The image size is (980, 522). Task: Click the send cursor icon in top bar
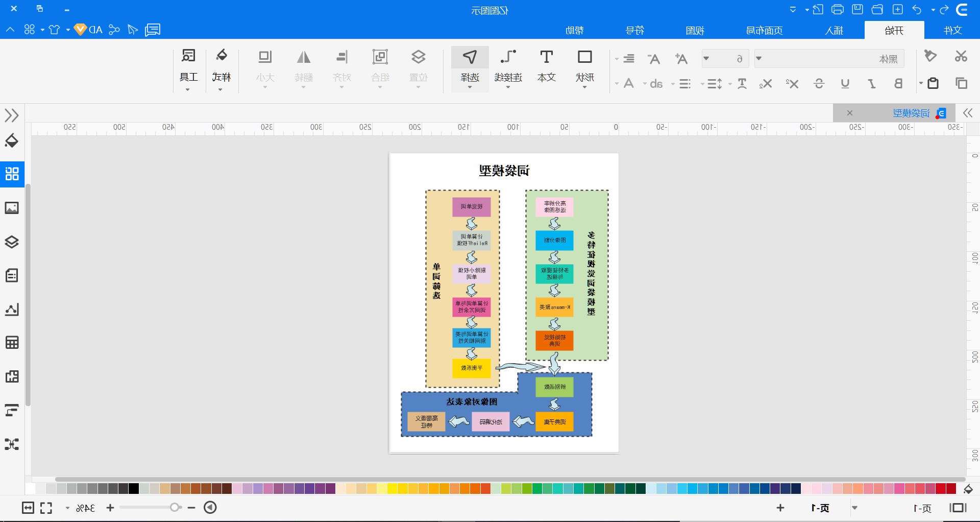tap(133, 30)
